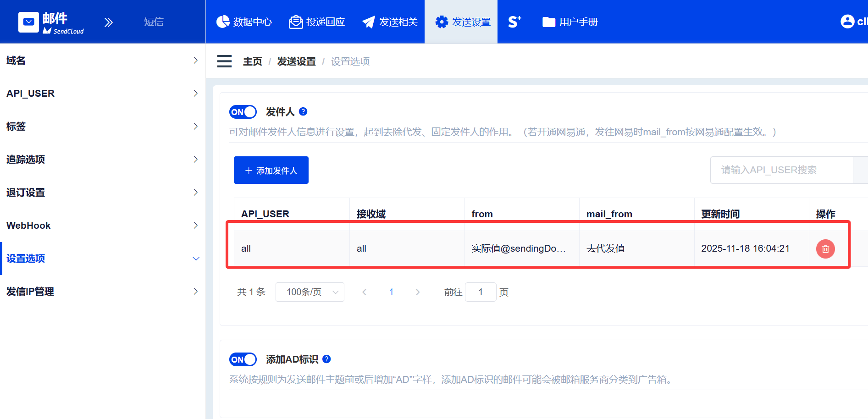Click the next page arrow in pagination
Viewport: 868px width, 419px height.
pos(417,292)
